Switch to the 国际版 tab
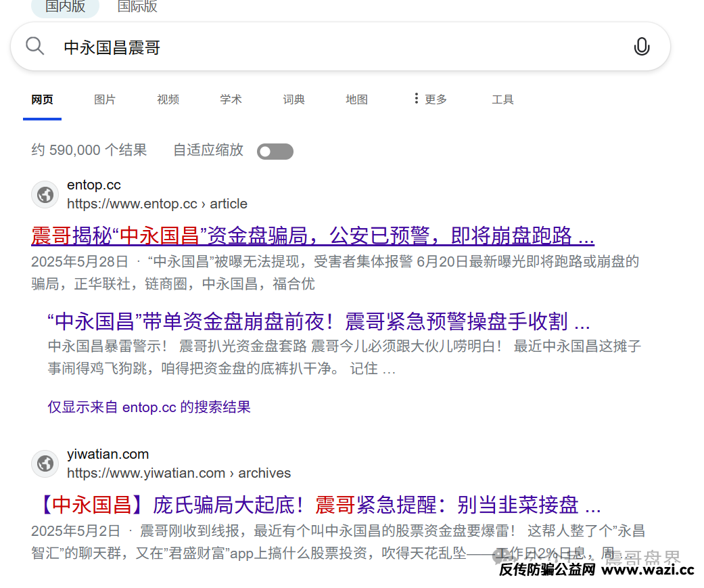704x588 pixels. [137, 6]
